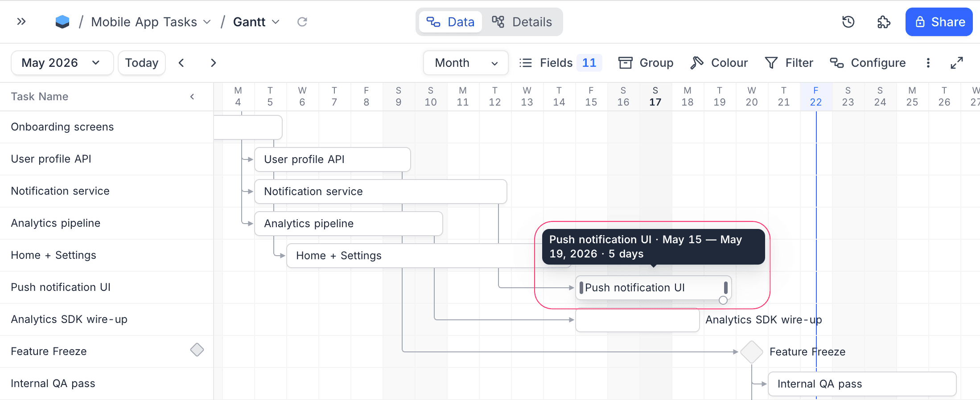Click the Friday 22 date header
This screenshot has height=400, width=980.
coord(816,97)
